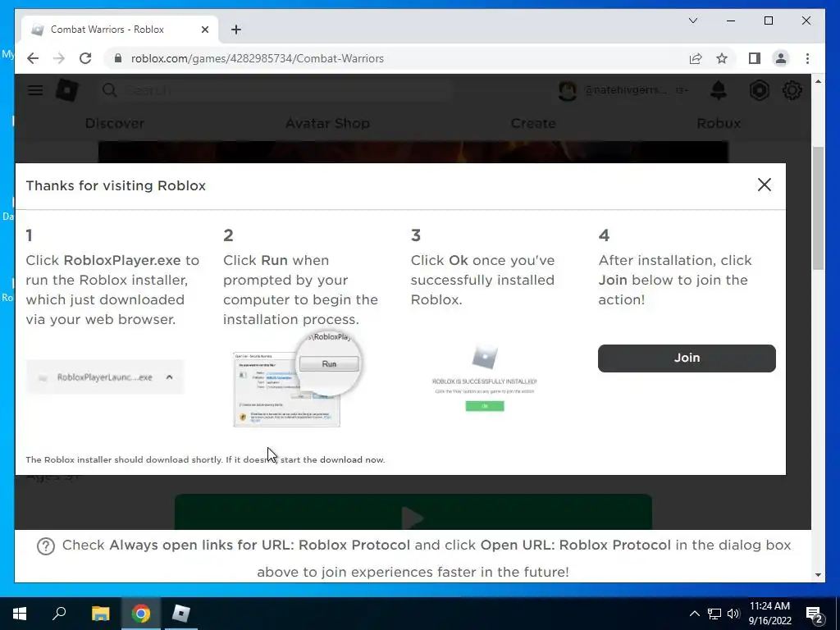Screen dimensions: 840x630
Task: Close the Thanks for visiting Roblox dialog
Action: 764,185
